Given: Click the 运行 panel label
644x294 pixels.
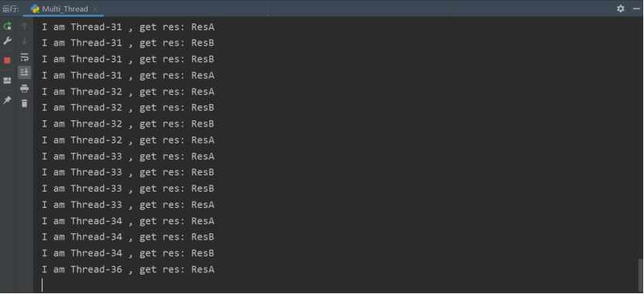Looking at the screenshot, I should 10,9.
